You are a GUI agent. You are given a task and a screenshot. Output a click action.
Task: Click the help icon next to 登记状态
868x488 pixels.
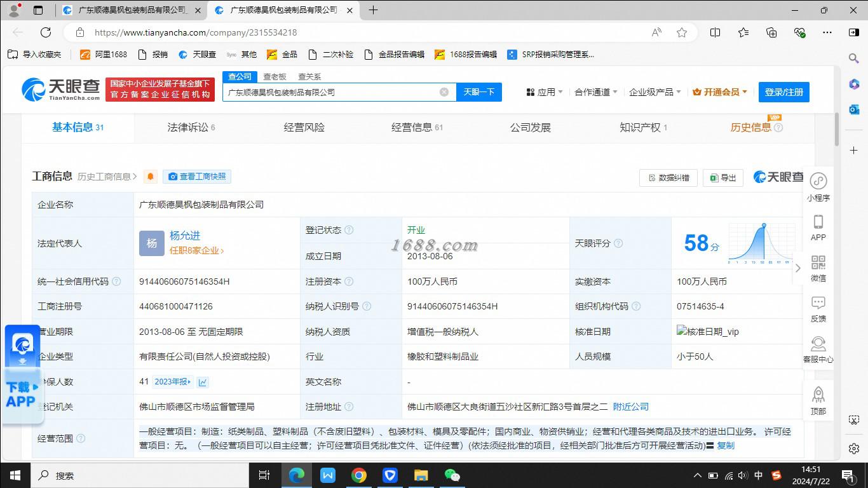click(x=349, y=230)
